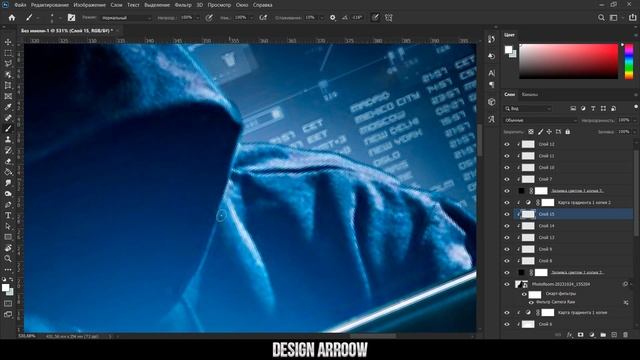This screenshot has width=640, height=360.
Task: Select the Move tool
Action: pos(8,42)
